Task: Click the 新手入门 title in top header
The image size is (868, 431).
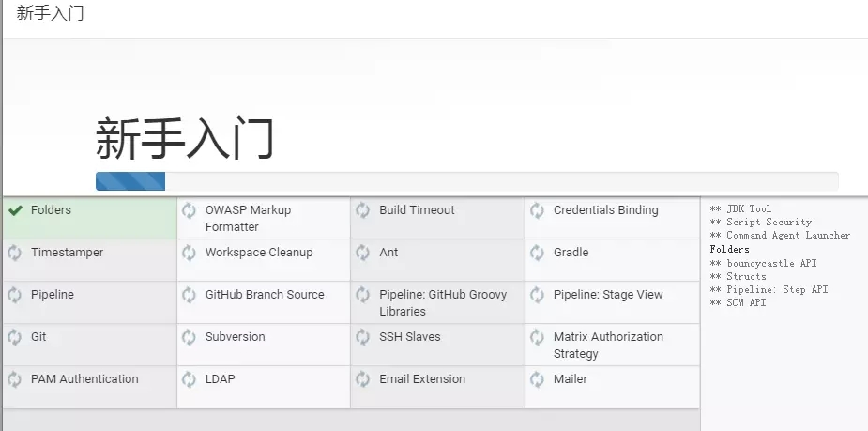Action: 51,13
